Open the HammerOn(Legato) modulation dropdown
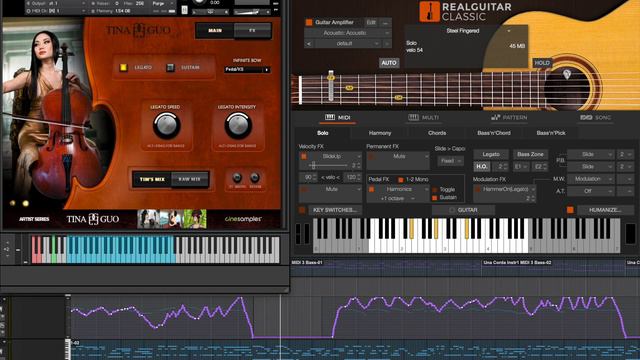The width and height of the screenshot is (640, 360). coord(509,189)
